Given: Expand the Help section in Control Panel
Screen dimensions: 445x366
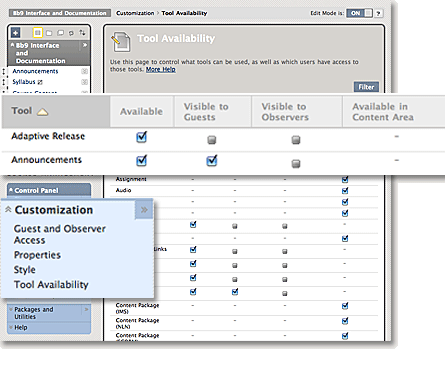Looking at the screenshot, I should pyautogui.click(x=11, y=327).
